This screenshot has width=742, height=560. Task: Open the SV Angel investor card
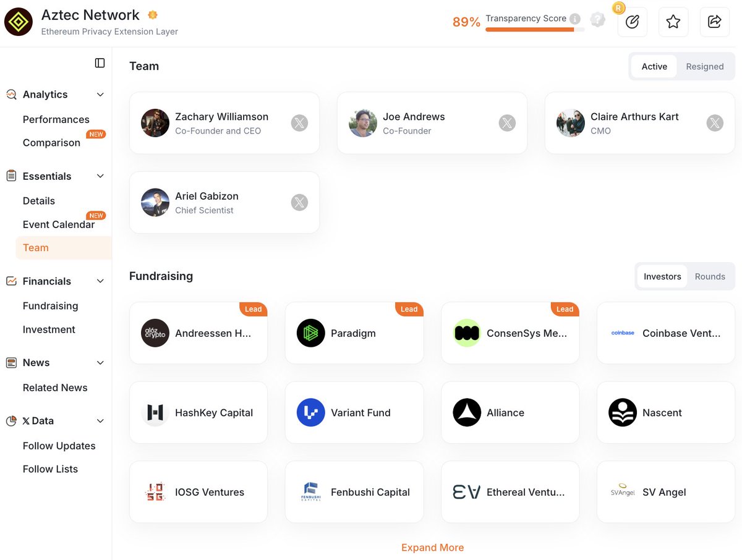(x=666, y=492)
